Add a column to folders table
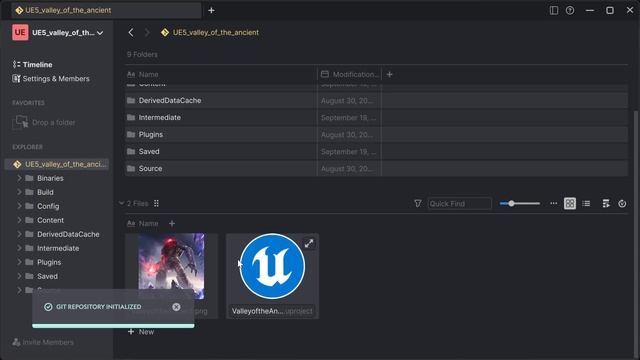This screenshot has width=640, height=360. [389, 74]
